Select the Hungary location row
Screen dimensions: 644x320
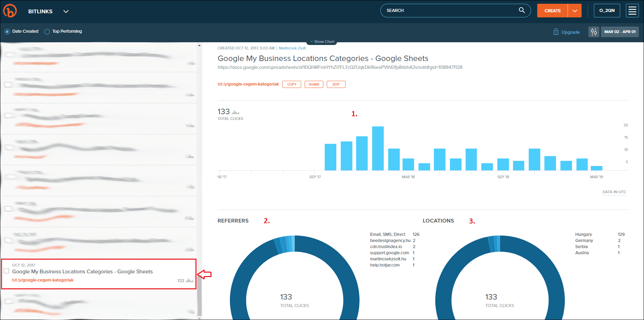tap(600, 234)
